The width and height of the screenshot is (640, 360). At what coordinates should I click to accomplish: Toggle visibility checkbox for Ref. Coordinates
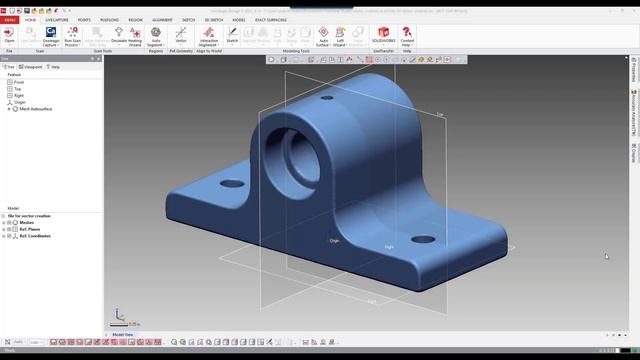pyautogui.click(x=9, y=236)
